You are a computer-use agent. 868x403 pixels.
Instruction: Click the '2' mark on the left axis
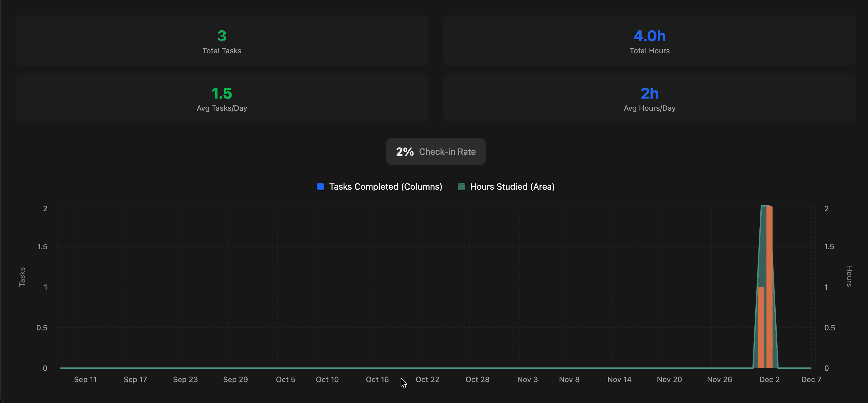tap(45, 208)
